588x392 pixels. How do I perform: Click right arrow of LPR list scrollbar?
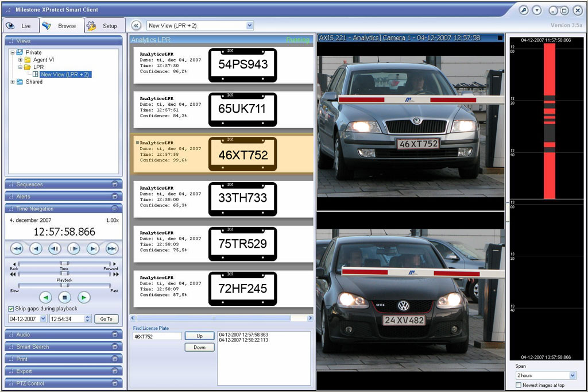click(x=310, y=318)
